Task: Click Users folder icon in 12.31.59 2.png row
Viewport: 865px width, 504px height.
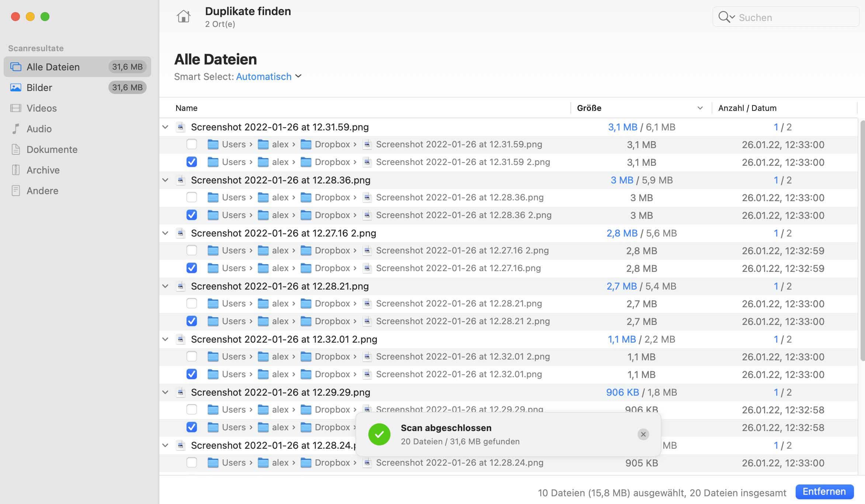Action: 213,162
